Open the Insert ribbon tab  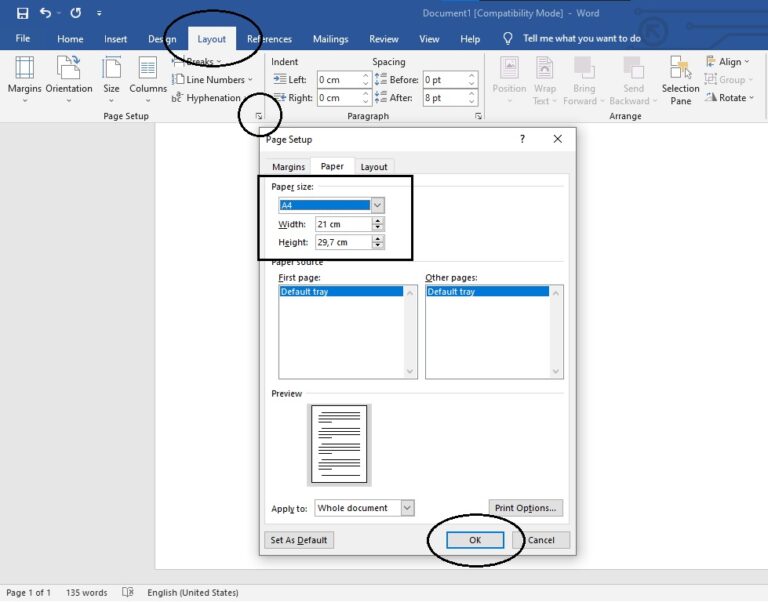(x=115, y=39)
